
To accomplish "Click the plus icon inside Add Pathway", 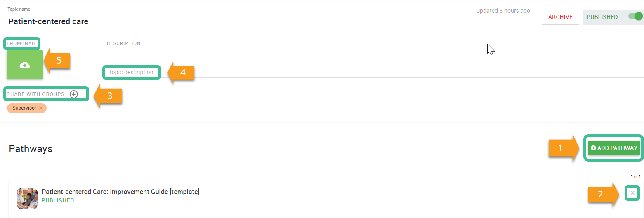I will tap(593, 148).
